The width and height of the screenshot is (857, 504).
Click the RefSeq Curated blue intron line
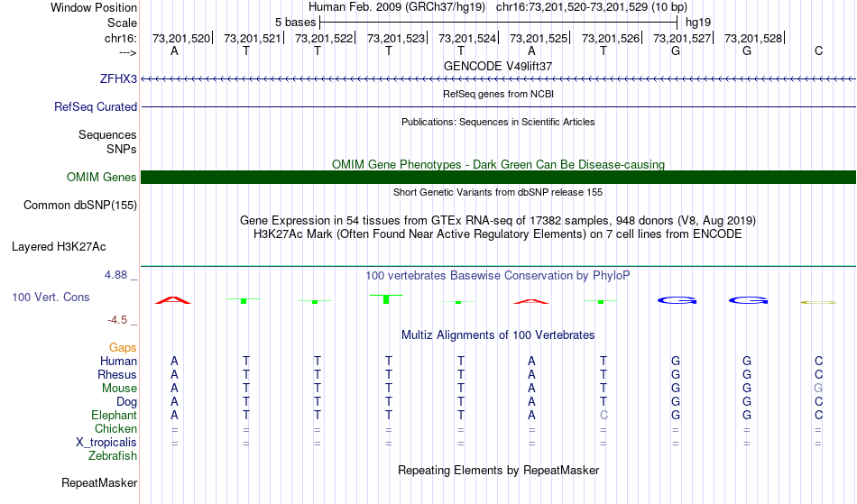(x=498, y=107)
